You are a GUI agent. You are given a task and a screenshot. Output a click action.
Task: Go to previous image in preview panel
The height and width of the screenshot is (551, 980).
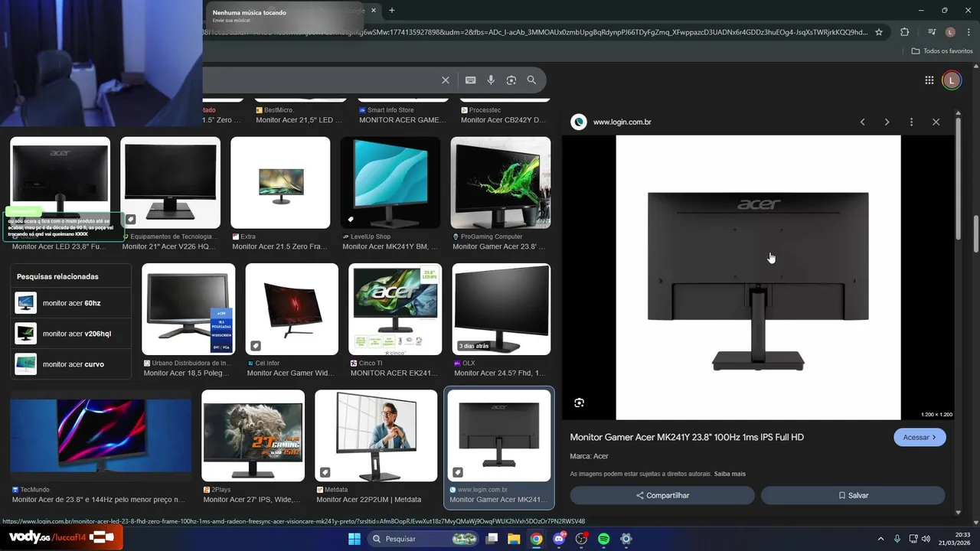(x=862, y=122)
